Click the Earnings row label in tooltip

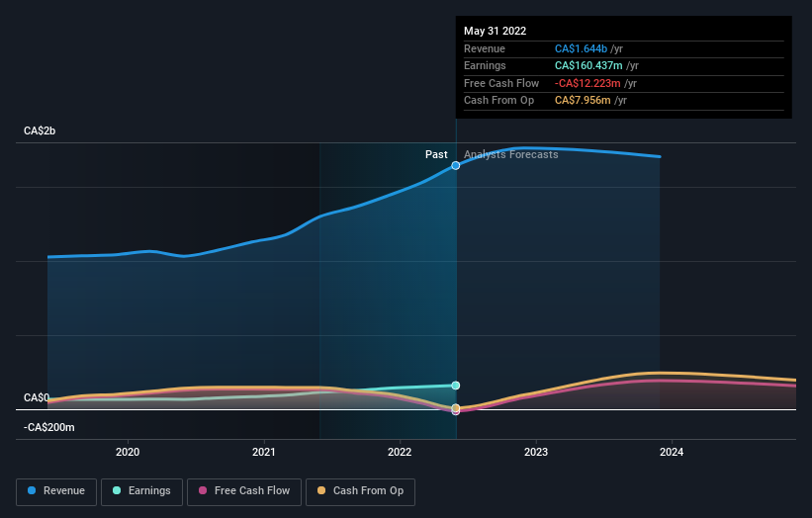pyautogui.click(x=485, y=65)
